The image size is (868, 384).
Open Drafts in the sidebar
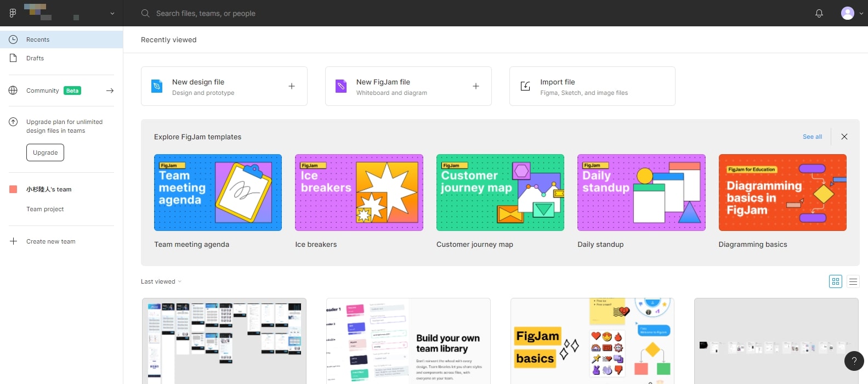[x=35, y=58]
